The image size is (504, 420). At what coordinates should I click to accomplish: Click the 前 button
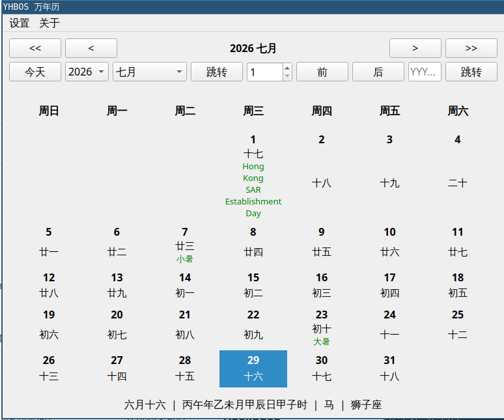(x=322, y=72)
